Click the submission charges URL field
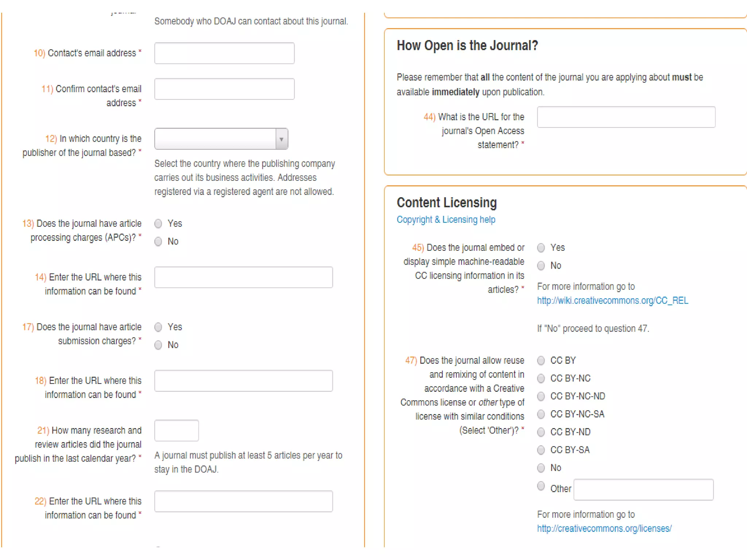 pos(243,381)
